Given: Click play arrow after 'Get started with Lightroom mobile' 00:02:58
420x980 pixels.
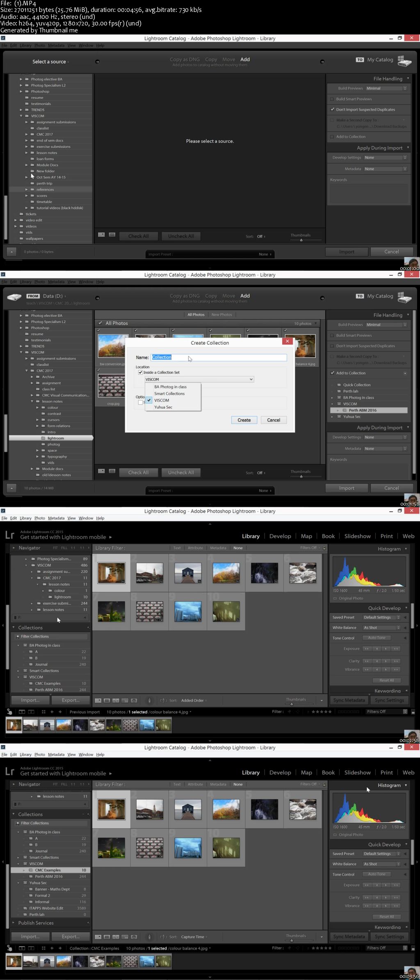Looking at the screenshot, I should tap(110, 537).
